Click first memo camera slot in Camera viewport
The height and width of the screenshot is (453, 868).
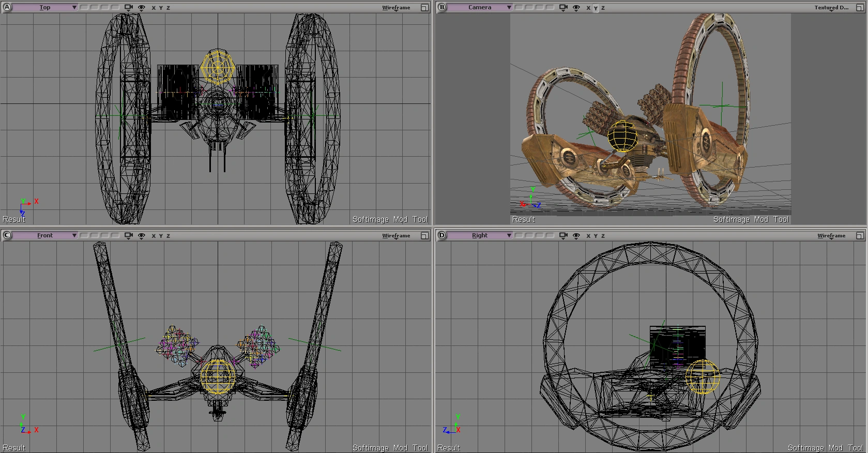pos(519,8)
